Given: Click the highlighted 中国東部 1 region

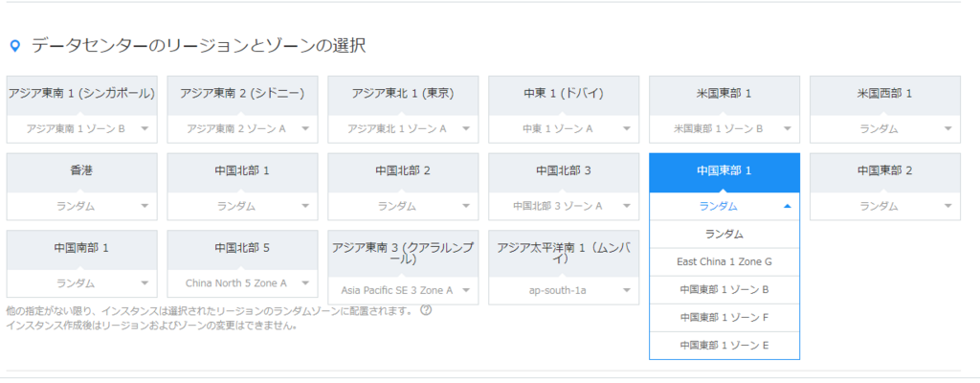Looking at the screenshot, I should click(724, 171).
